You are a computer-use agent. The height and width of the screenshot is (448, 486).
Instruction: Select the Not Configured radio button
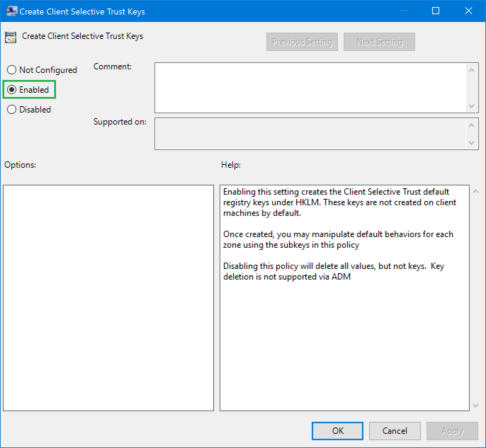click(x=11, y=70)
